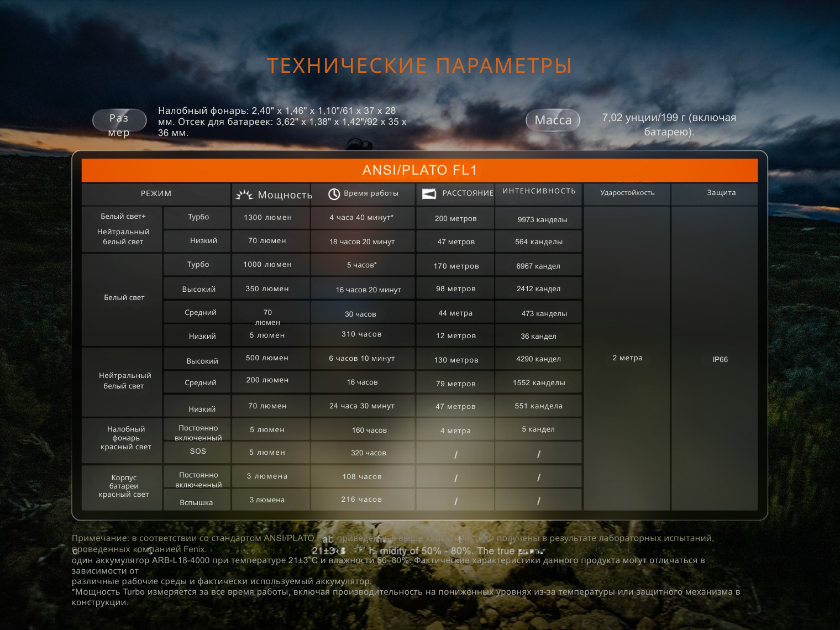Click the Ударостойкость column header
840x630 pixels.
[x=627, y=193]
